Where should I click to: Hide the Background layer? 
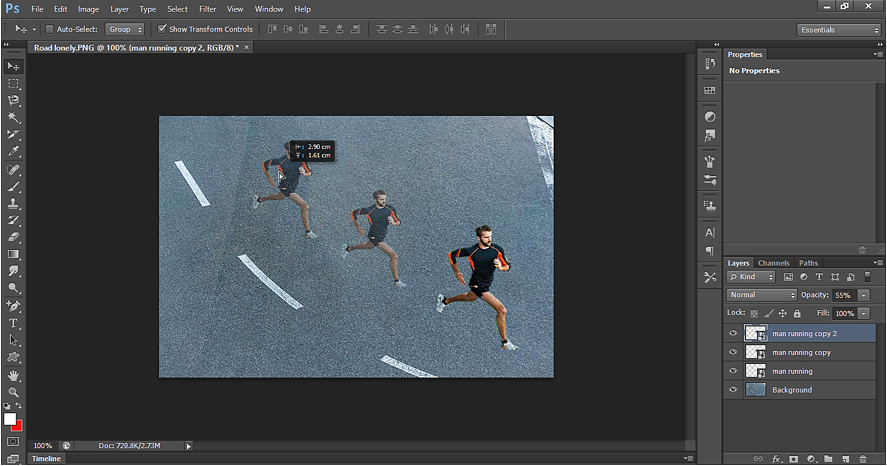pyautogui.click(x=733, y=389)
